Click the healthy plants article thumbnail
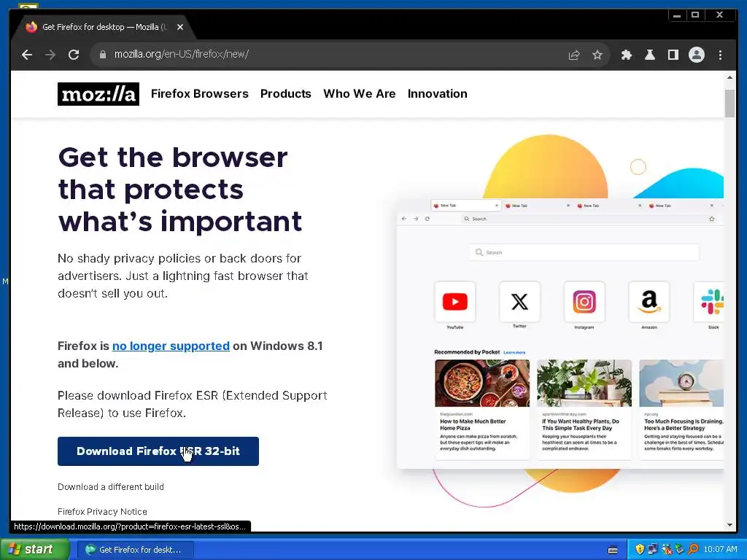The height and width of the screenshot is (560, 747). pos(584,383)
